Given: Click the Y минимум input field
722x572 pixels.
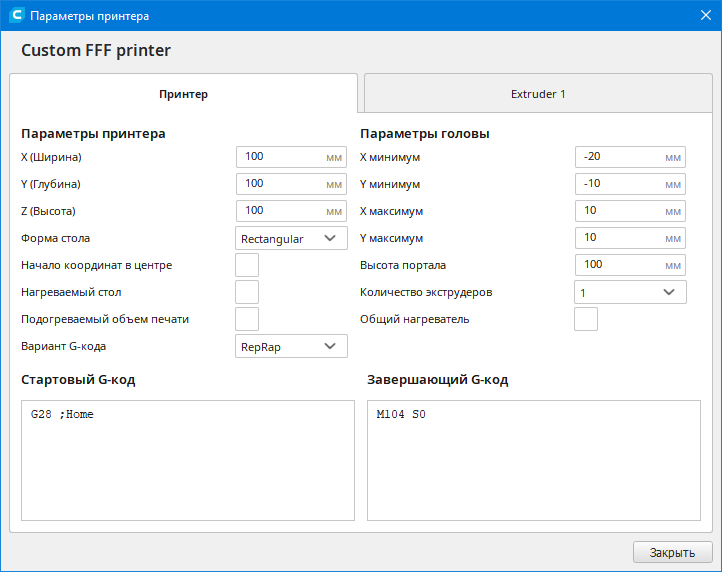Looking at the screenshot, I should [620, 184].
